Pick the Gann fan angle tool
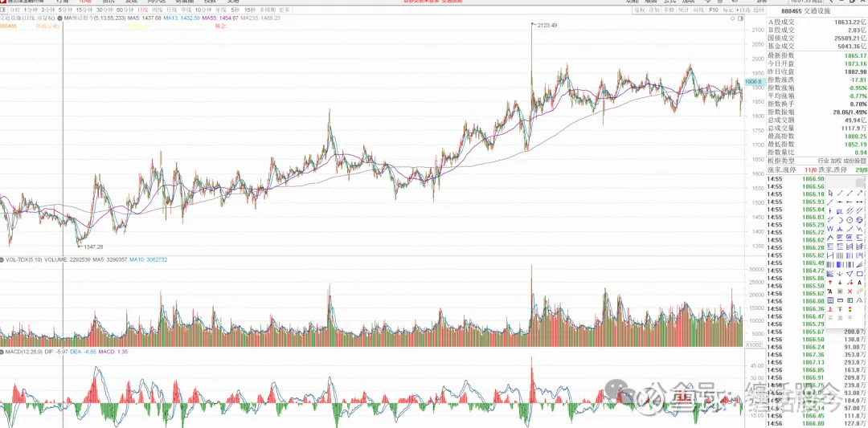Viewport: 868px width, 428px height. [830, 273]
